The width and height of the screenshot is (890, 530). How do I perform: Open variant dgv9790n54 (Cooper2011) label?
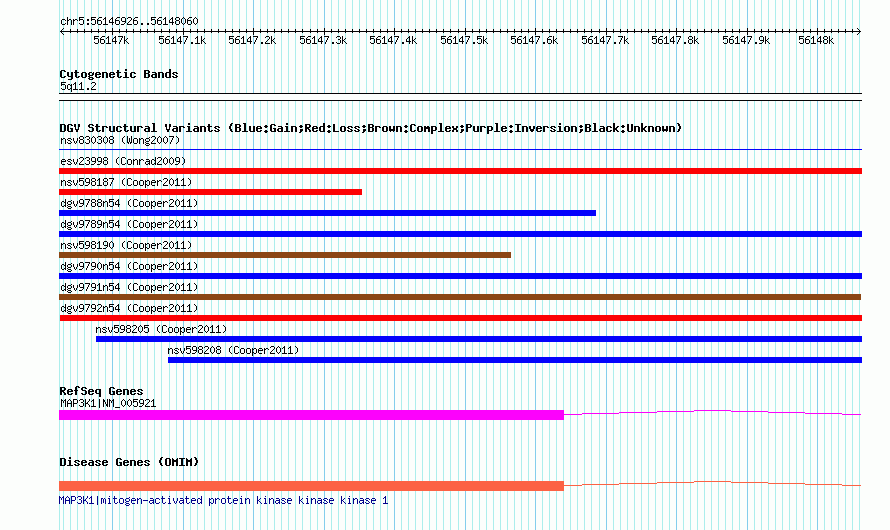click(x=129, y=266)
